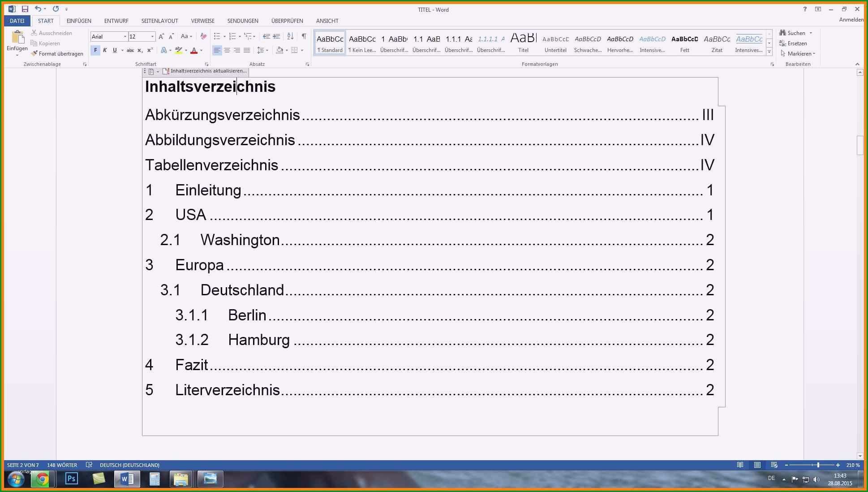This screenshot has width=868, height=492.
Task: Apply subscript formatting
Action: click(140, 51)
